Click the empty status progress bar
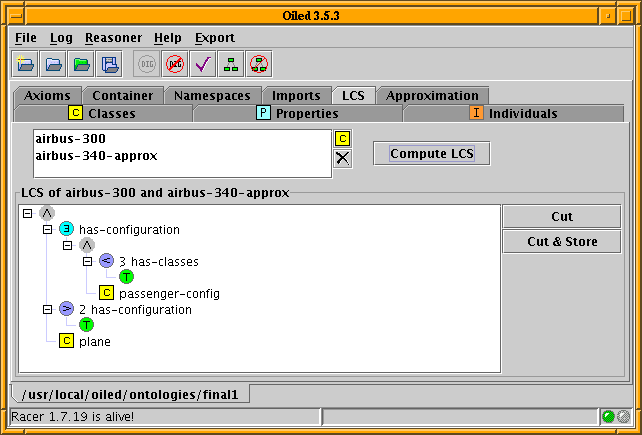Screen dimensions: 642x435 coord(460,417)
